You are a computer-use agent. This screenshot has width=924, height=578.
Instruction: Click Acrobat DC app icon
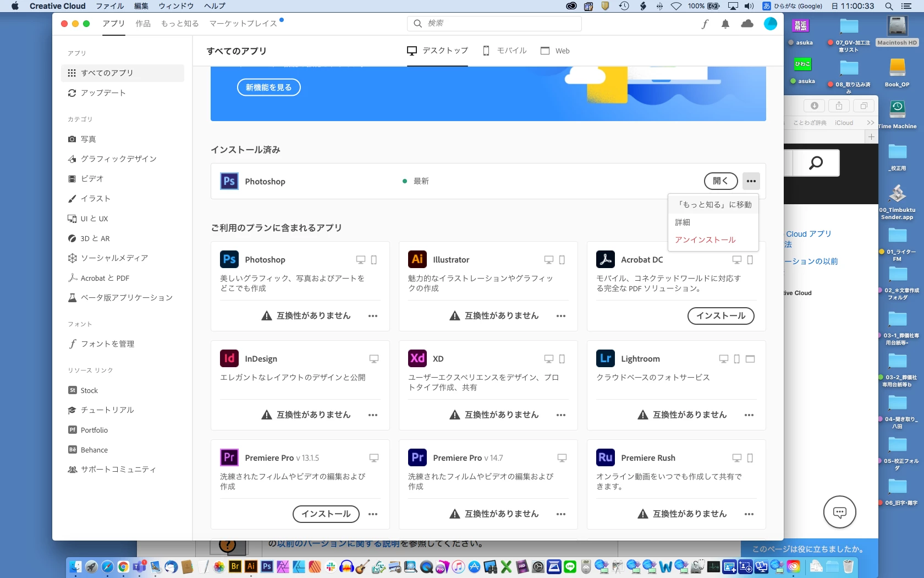(x=606, y=259)
